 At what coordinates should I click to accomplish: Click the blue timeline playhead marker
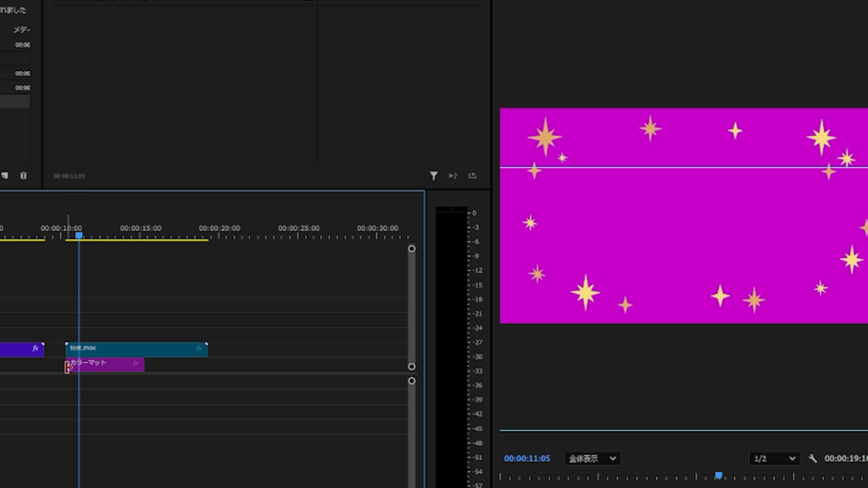[79, 236]
